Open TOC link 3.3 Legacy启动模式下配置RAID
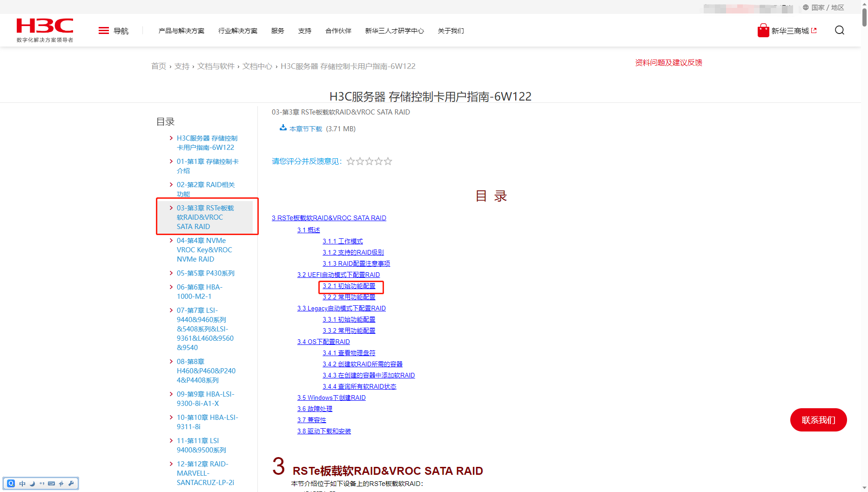This screenshot has width=868, height=492. (x=342, y=308)
